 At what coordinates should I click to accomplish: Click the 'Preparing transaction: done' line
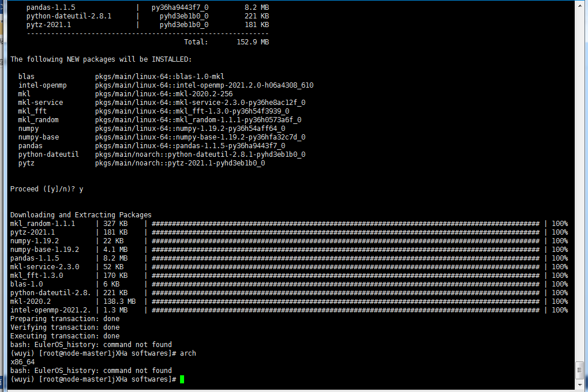click(x=65, y=319)
